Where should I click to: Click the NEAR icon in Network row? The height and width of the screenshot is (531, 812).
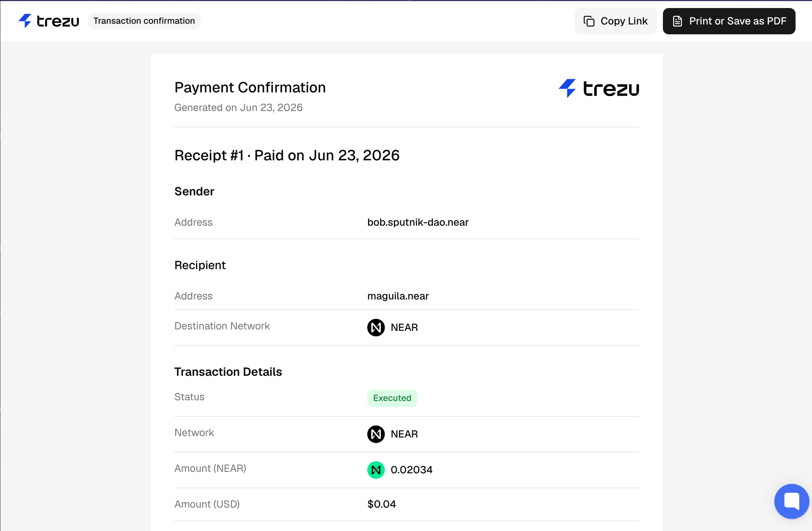tap(376, 434)
